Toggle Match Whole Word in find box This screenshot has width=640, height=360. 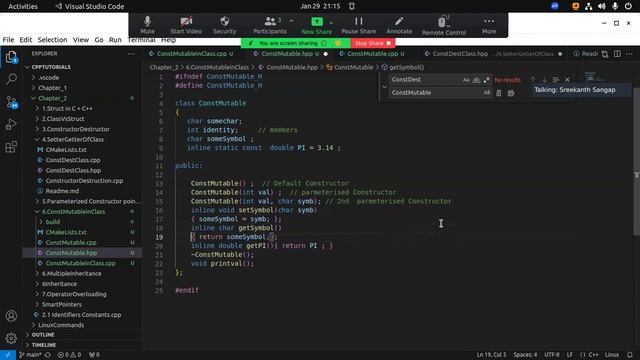476,80
